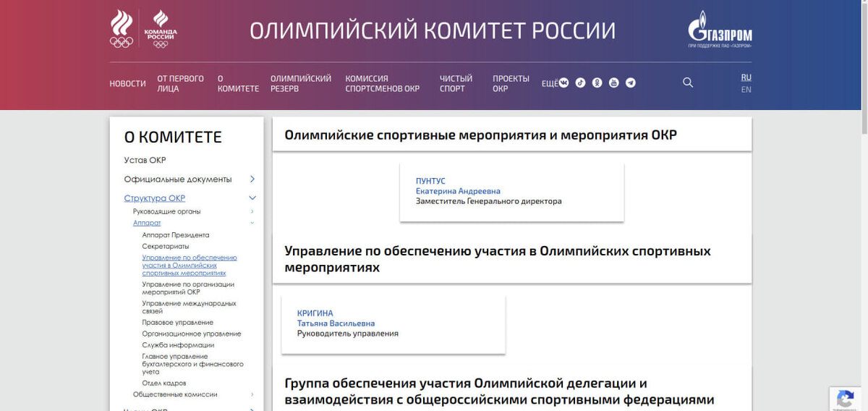The height and width of the screenshot is (411, 868).
Task: Expand the ЕЩЁ menu
Action: click(550, 84)
